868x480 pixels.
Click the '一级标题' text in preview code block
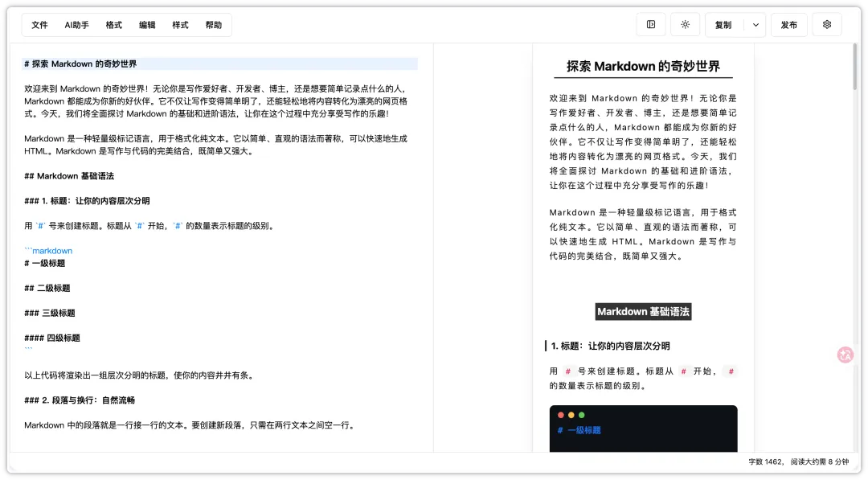(584, 430)
